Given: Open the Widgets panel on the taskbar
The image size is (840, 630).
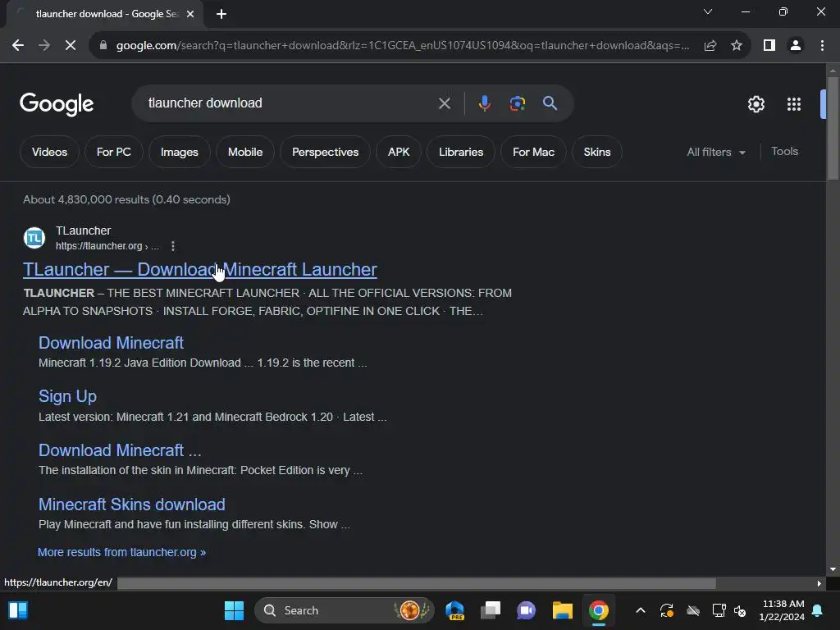Looking at the screenshot, I should click(18, 610).
